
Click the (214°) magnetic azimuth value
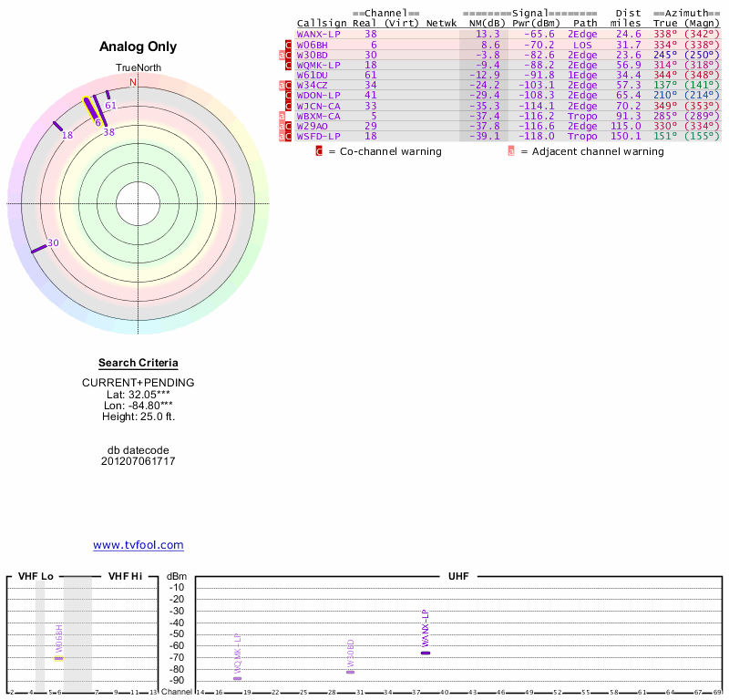pos(702,96)
